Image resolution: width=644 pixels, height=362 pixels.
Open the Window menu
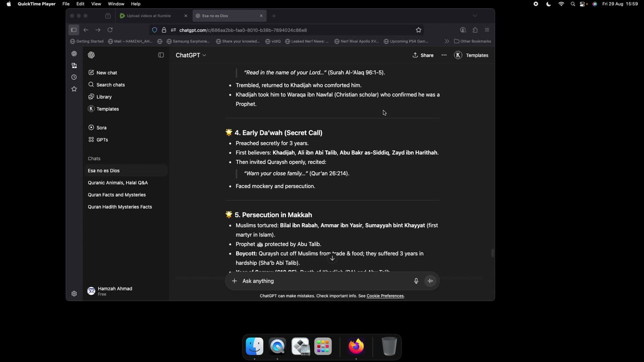(x=116, y=4)
